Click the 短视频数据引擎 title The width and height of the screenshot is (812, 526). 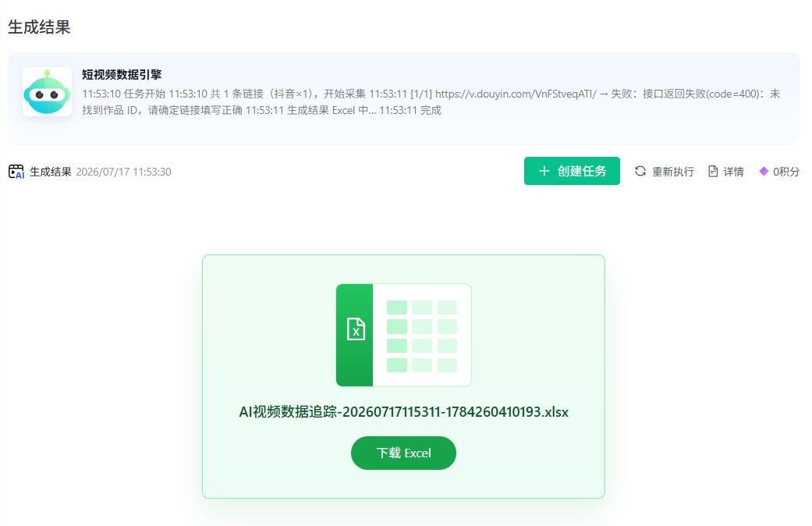(122, 75)
